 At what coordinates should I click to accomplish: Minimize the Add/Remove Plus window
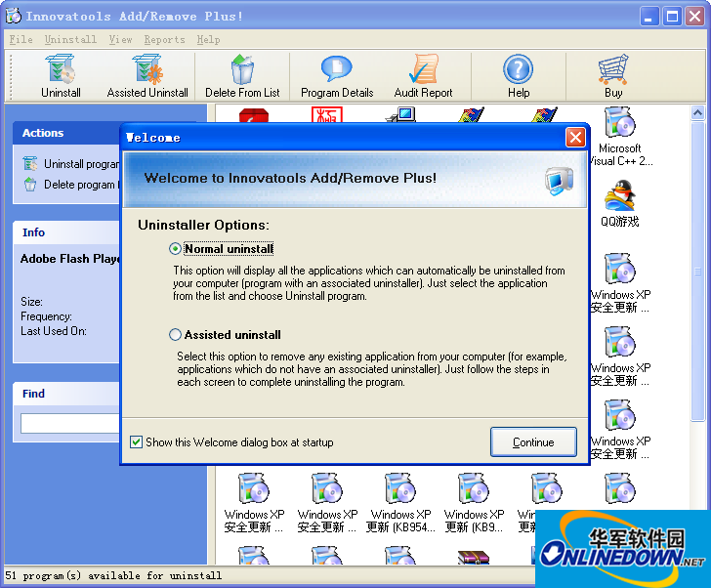(x=649, y=17)
